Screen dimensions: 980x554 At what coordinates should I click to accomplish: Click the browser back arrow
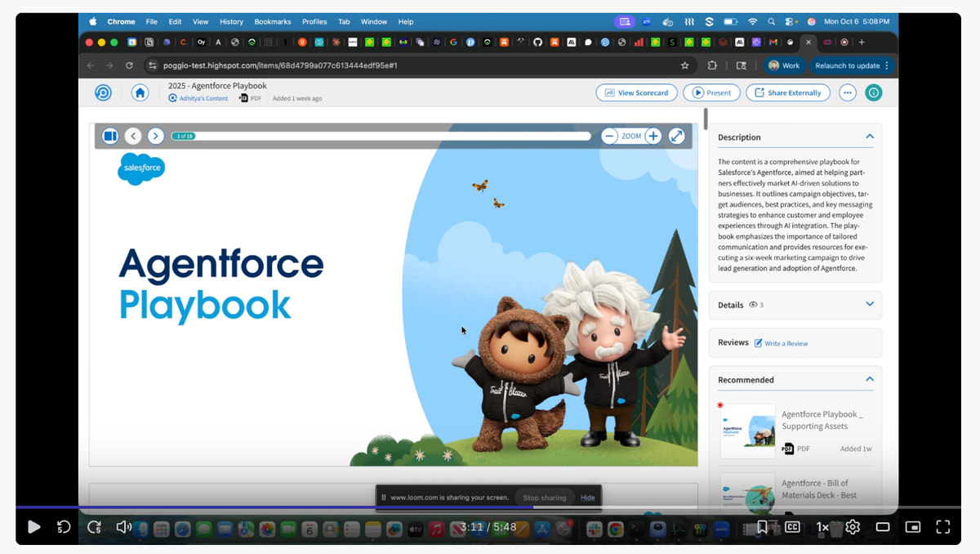click(90, 65)
